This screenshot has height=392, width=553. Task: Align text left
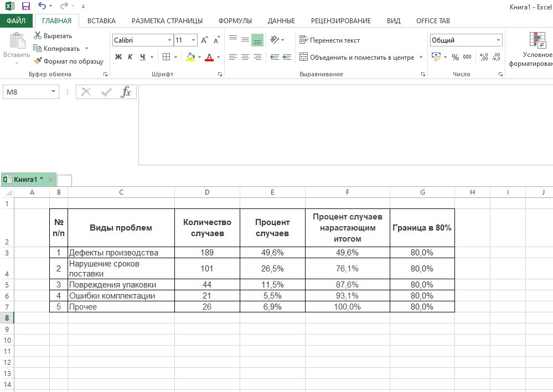(x=232, y=57)
